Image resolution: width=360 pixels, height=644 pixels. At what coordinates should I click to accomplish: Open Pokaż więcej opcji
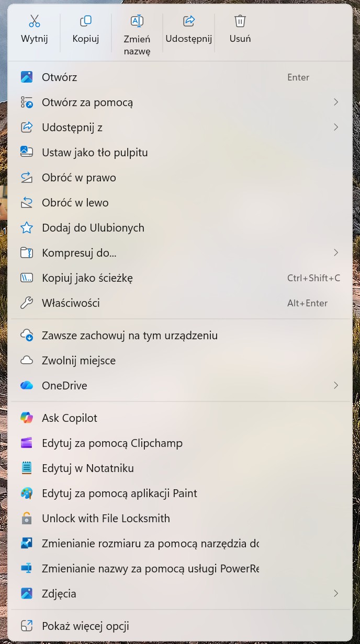(85, 626)
